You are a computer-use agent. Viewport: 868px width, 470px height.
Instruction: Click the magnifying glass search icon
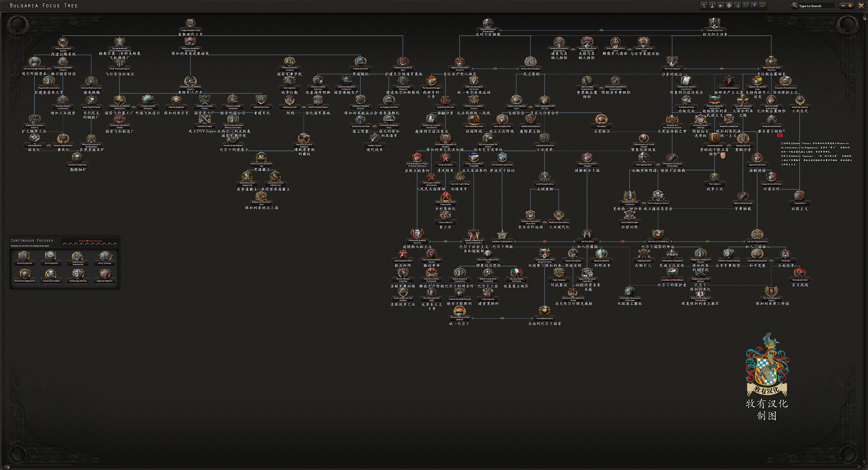coord(794,5)
